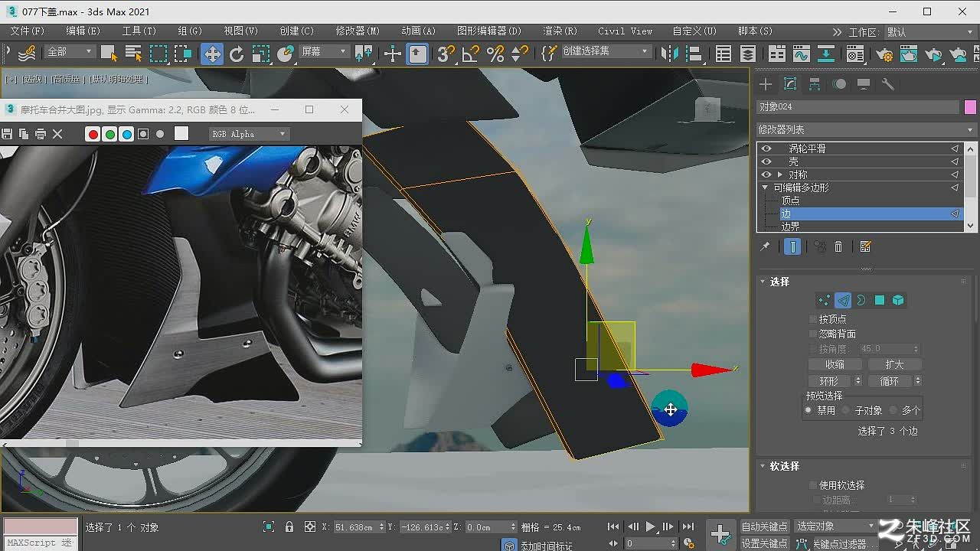This screenshot has width=980, height=551.
Task: Click the 环形 button
Action: 829,381
